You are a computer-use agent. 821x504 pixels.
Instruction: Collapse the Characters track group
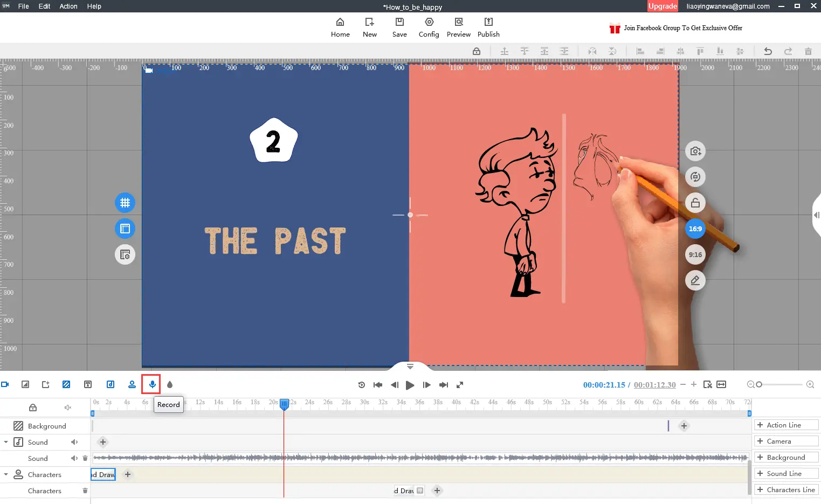[x=6, y=474]
